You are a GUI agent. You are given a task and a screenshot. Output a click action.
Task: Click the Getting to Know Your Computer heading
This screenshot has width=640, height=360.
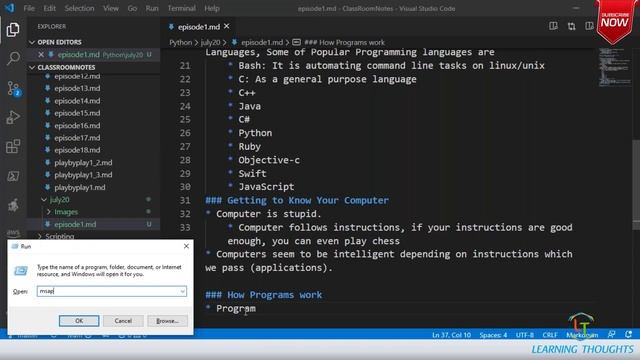pos(297,200)
